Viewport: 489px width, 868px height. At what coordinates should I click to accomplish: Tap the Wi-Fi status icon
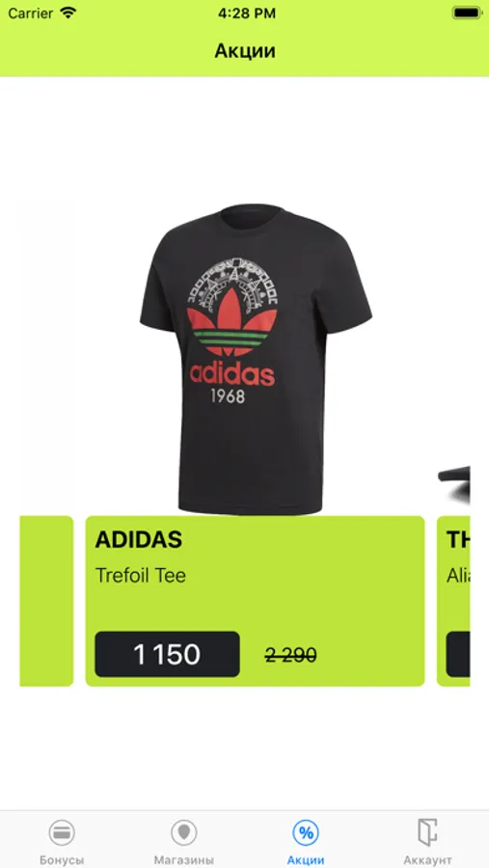point(68,13)
